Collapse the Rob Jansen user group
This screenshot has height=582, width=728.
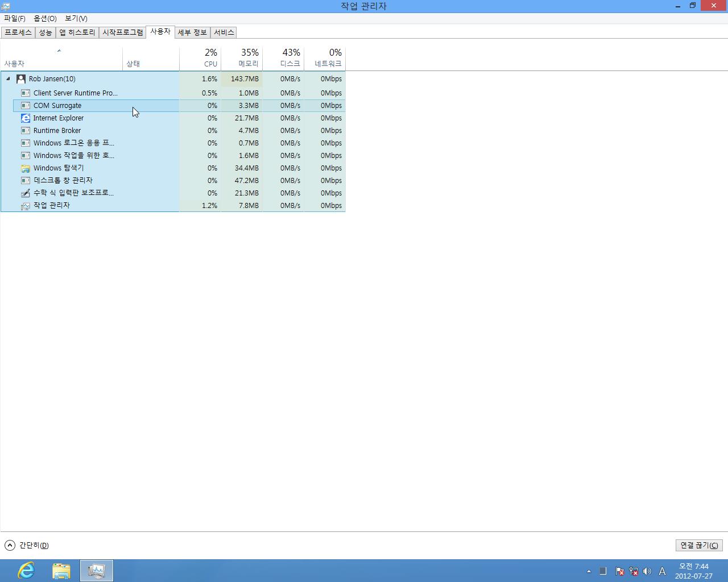point(8,79)
